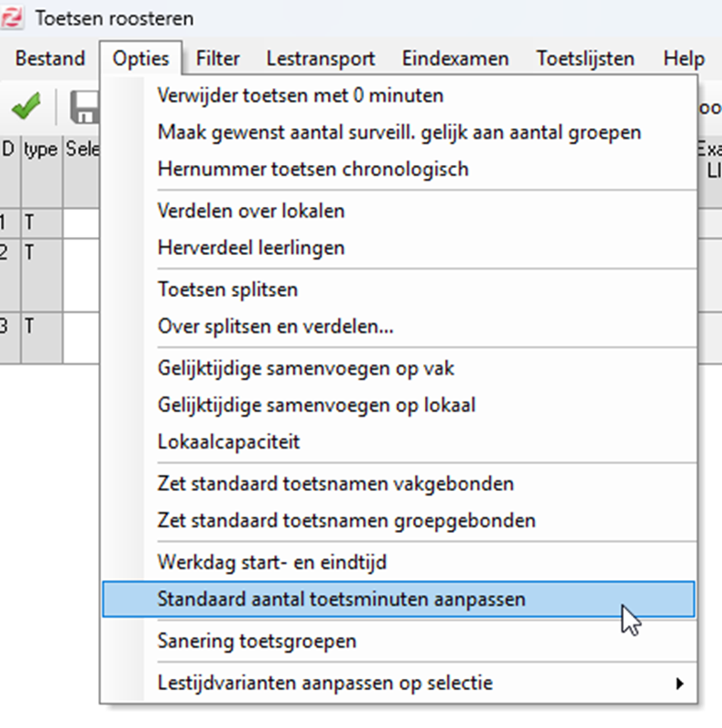Open Lokaalcapaciteit option
Viewport: 722px width, 728px height.
(x=229, y=442)
